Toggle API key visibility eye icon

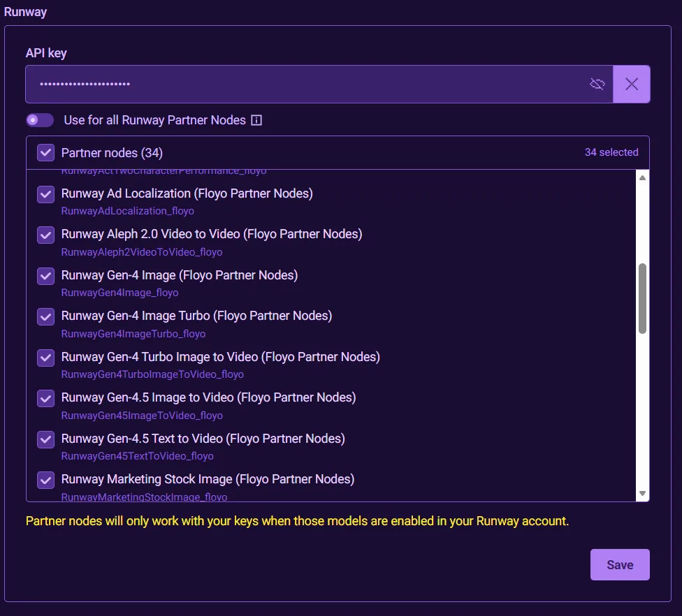(x=597, y=84)
